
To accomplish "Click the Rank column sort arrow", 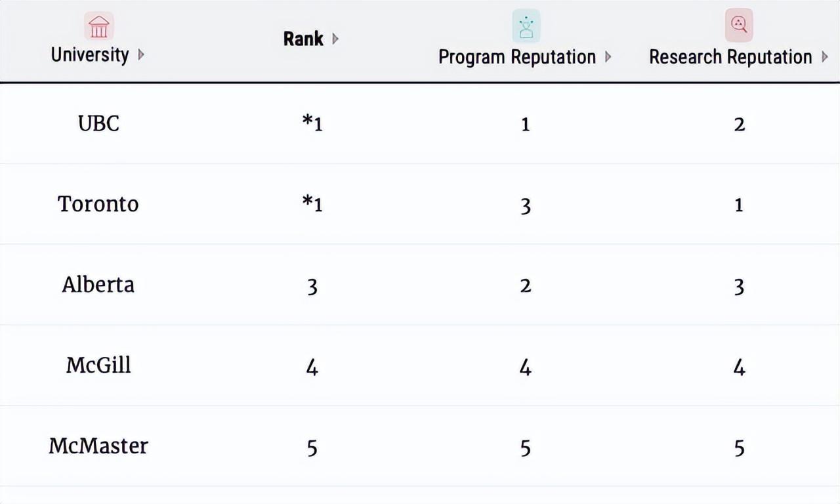I will (x=335, y=39).
